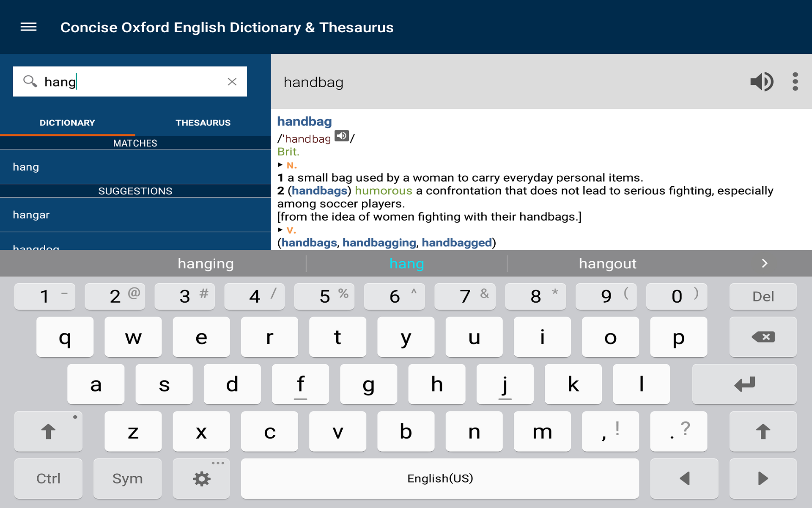Open the navigation hamburger menu
The height and width of the screenshot is (508, 812).
pyautogui.click(x=28, y=27)
